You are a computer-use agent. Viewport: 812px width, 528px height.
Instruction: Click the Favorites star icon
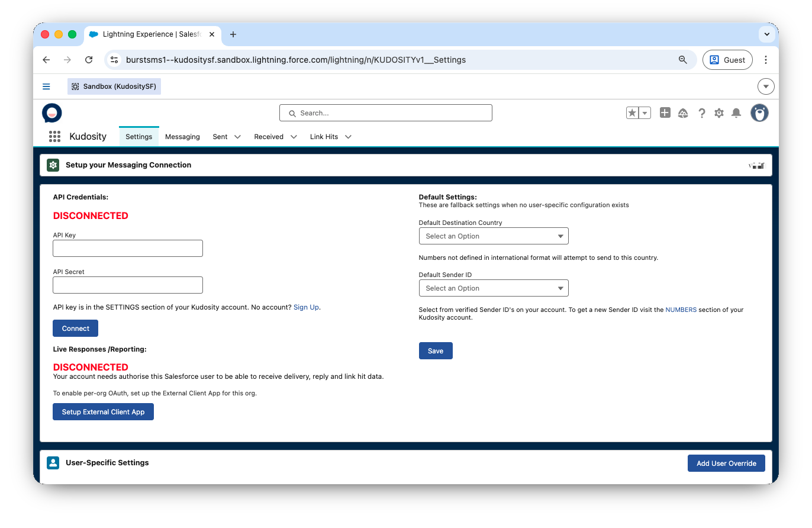(x=633, y=113)
